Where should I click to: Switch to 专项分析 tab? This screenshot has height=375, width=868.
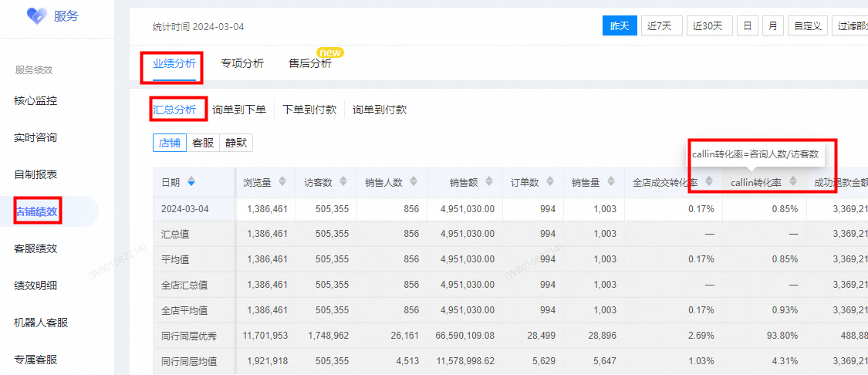pyautogui.click(x=242, y=64)
